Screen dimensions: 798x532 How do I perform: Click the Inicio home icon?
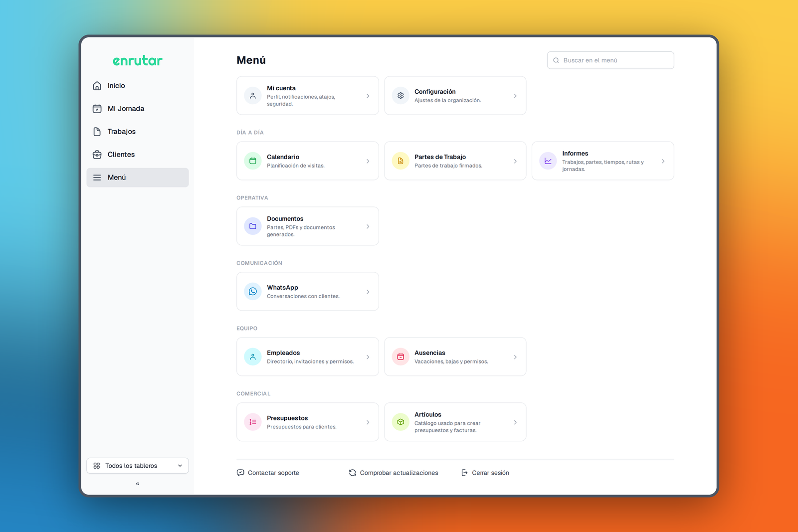97,86
